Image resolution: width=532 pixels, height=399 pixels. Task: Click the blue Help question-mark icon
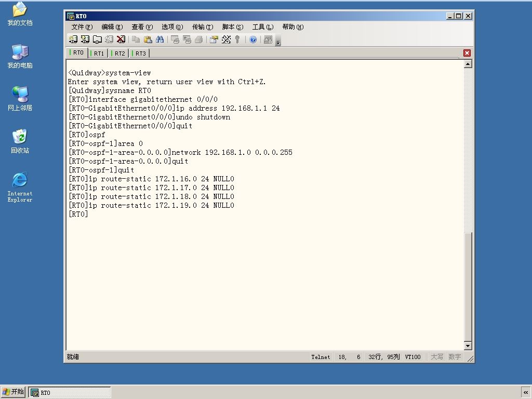[253, 39]
